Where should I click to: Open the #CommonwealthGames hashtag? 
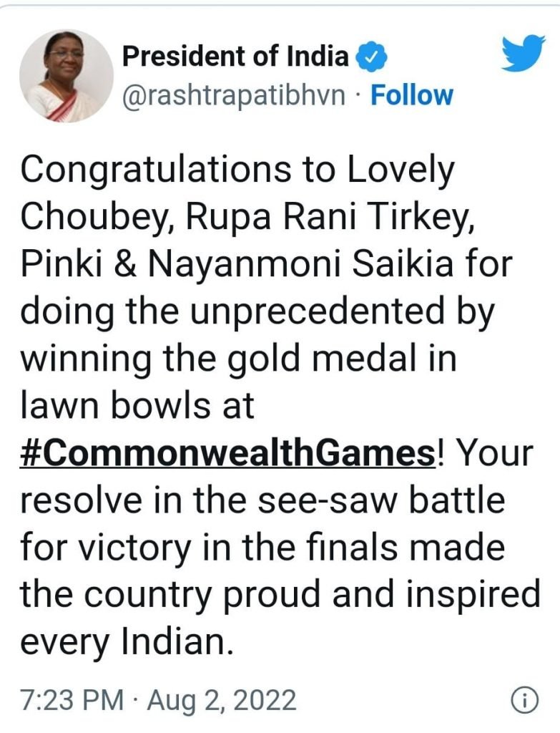226,454
